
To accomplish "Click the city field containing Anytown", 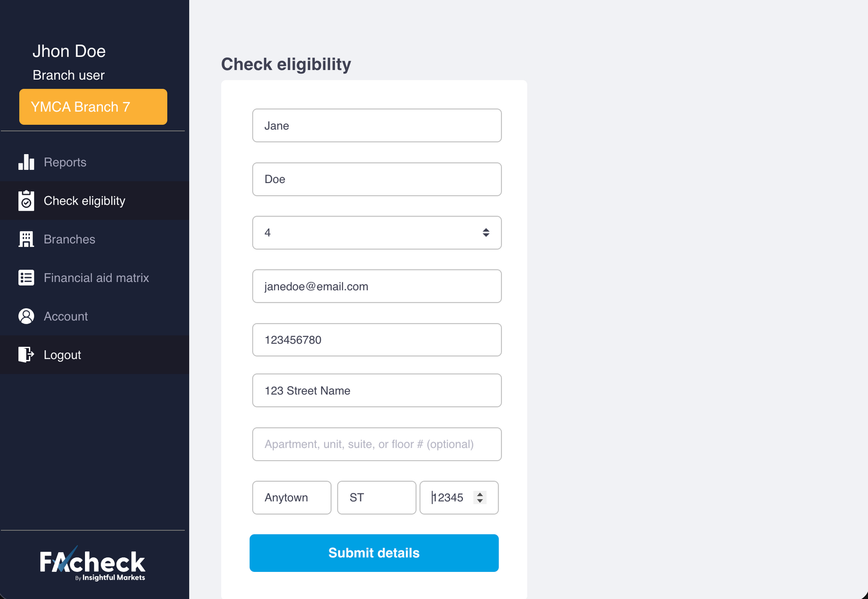I will point(292,497).
